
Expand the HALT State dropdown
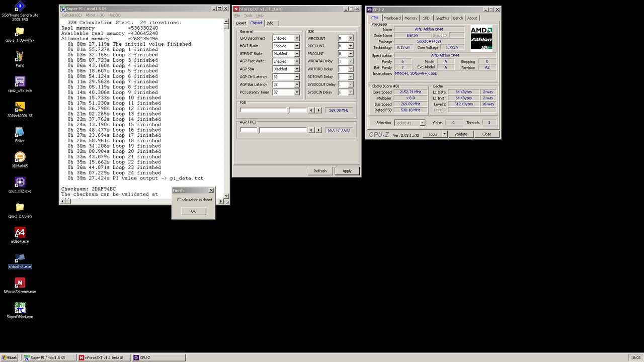click(x=297, y=46)
